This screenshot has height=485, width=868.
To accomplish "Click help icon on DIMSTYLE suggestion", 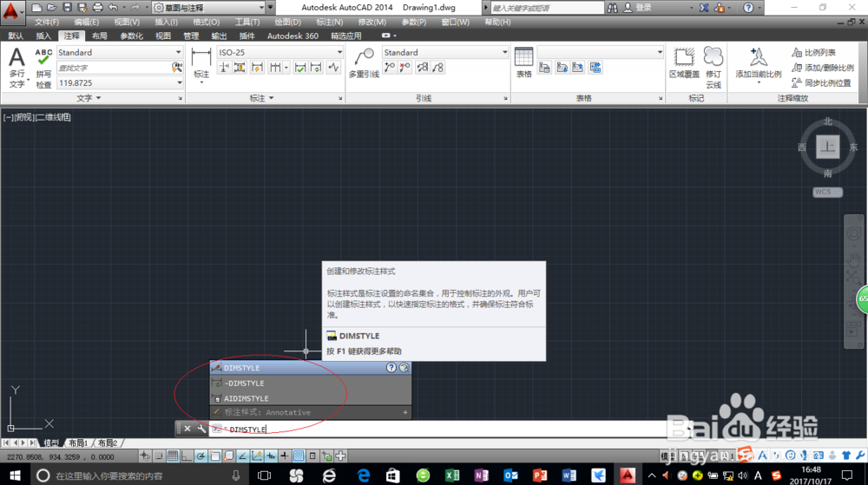I will [x=391, y=368].
